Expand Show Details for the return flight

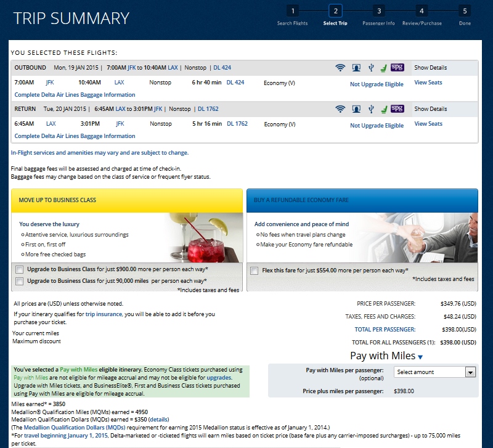click(430, 109)
